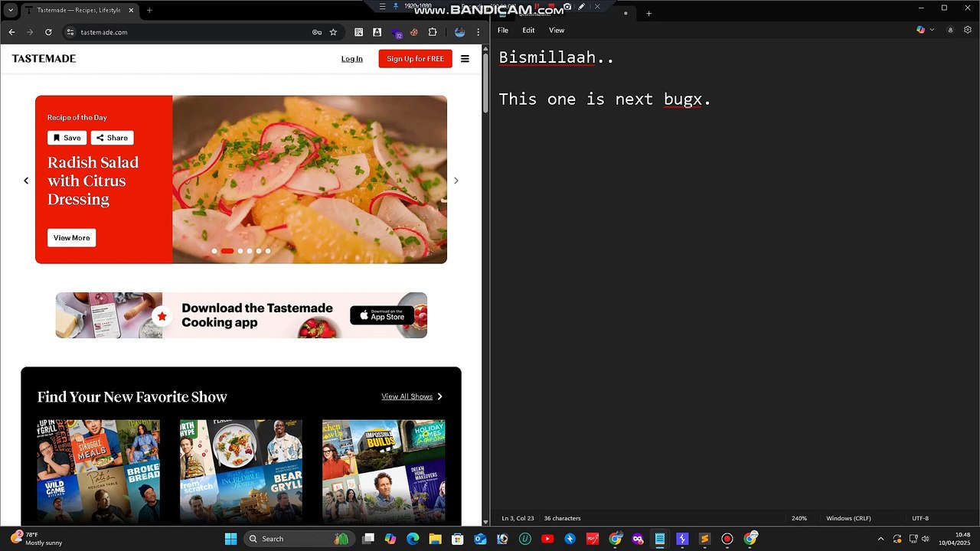980x551 pixels.
Task: Open the Copilot icon in Notepad
Action: point(920,30)
